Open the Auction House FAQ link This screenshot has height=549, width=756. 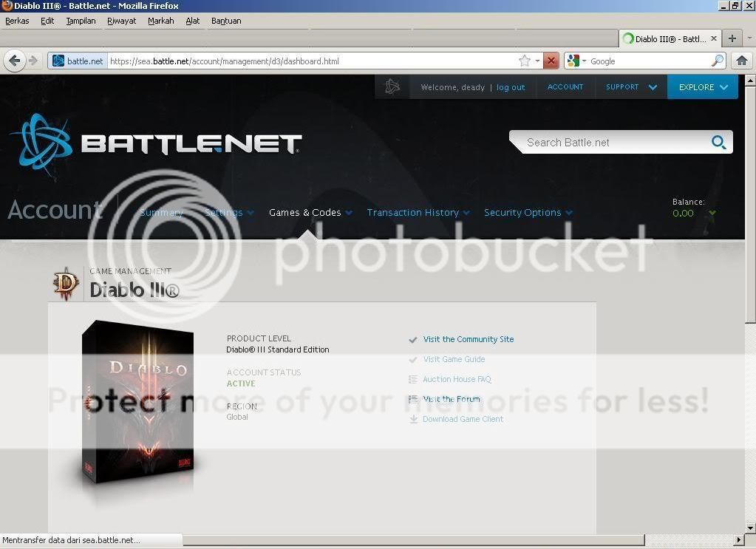(457, 379)
